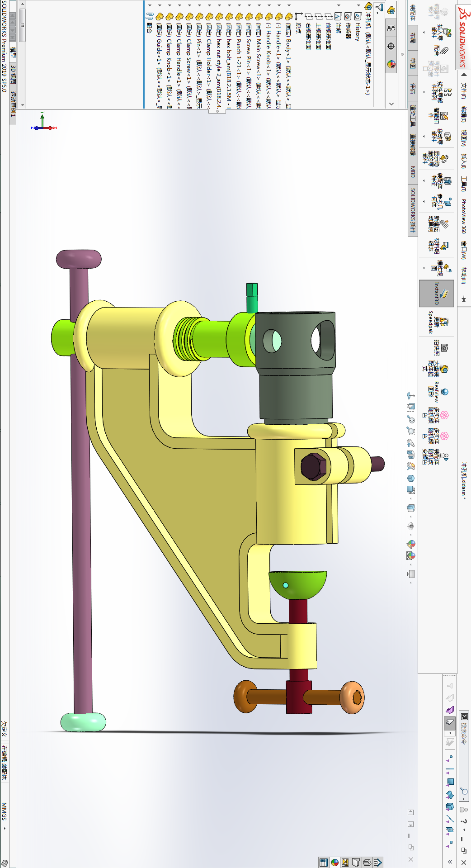Open the 工具(T) Tools menu
Viewport: 471px width, 868px height.
(x=464, y=184)
